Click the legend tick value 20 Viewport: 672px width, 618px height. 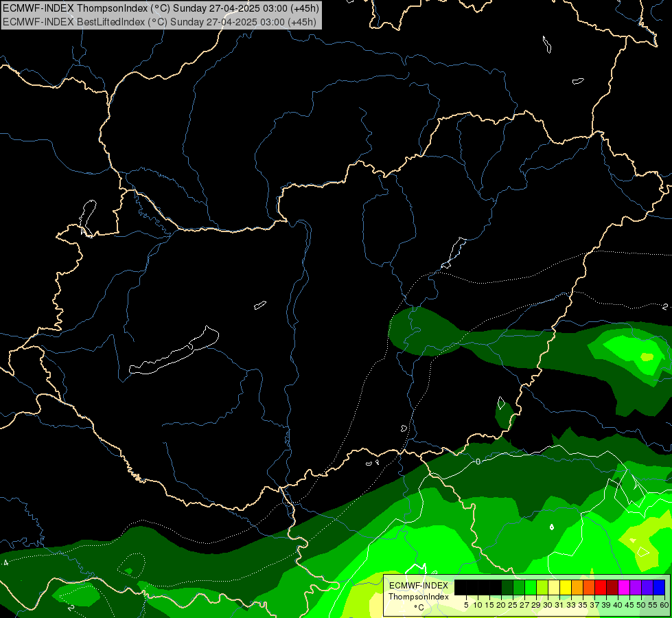click(x=501, y=605)
